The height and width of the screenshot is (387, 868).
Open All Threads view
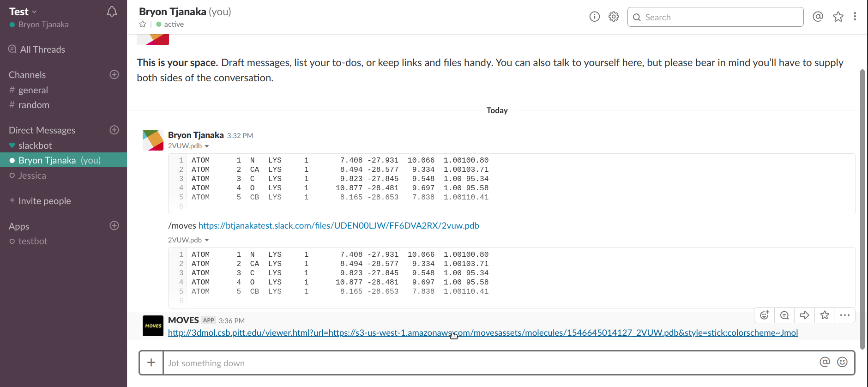tap(37, 49)
